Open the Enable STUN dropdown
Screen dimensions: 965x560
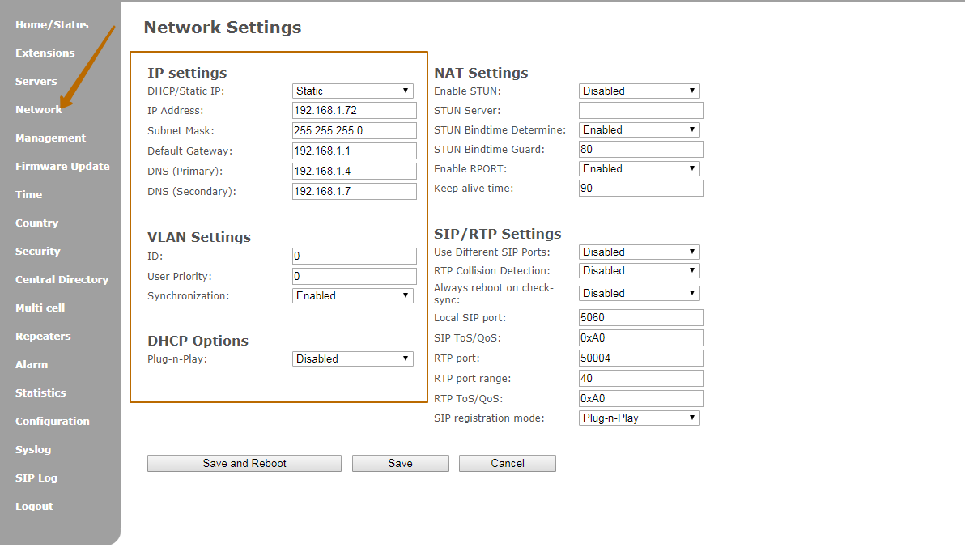click(640, 91)
